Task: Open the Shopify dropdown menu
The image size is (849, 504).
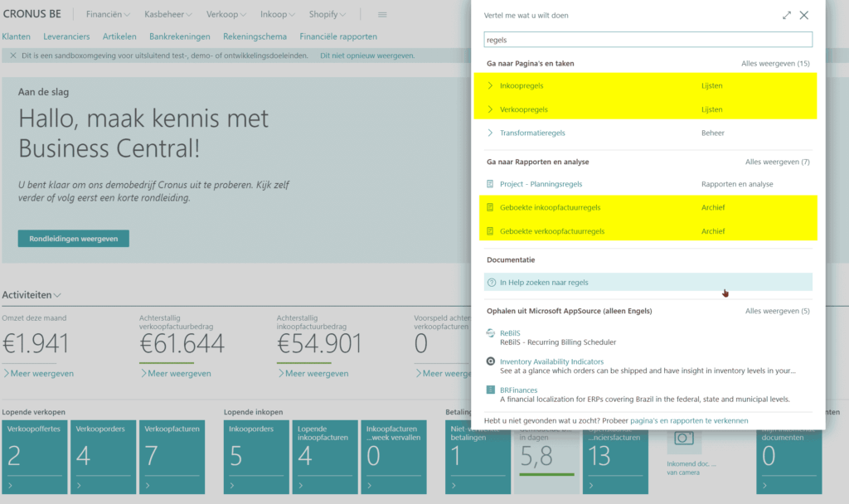Action: pos(327,15)
